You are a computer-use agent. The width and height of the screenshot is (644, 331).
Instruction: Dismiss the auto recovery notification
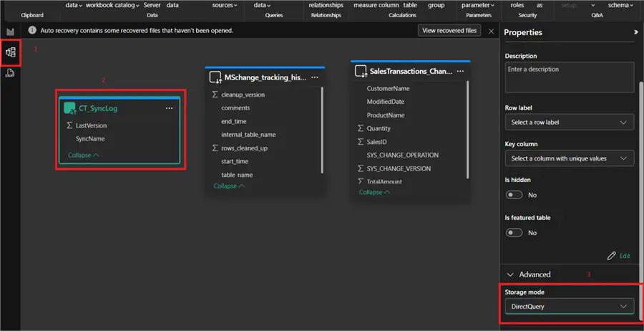click(x=491, y=31)
